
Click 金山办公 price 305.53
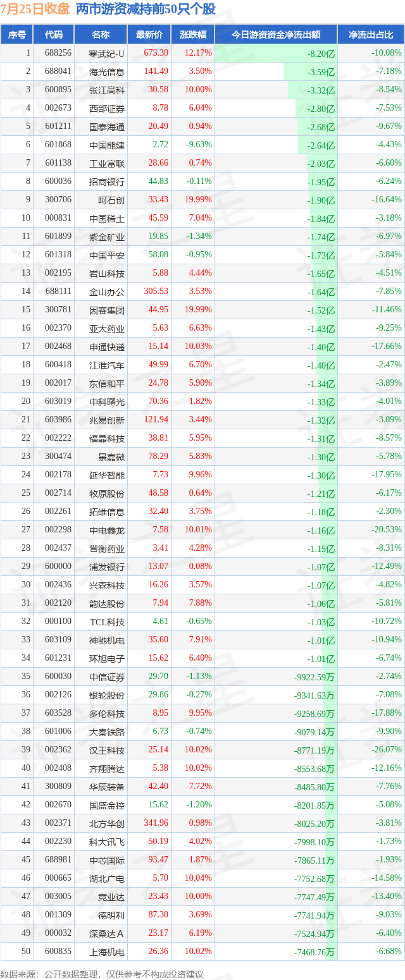click(x=156, y=291)
